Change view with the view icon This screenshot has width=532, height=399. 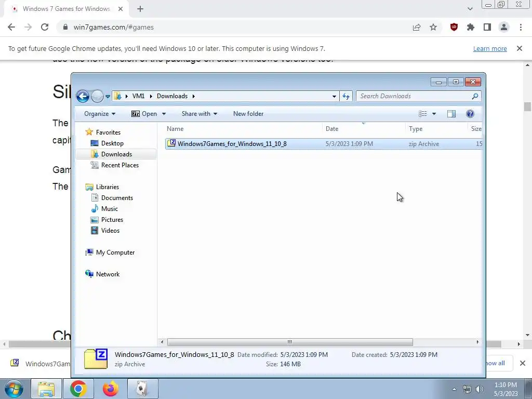pos(422,114)
